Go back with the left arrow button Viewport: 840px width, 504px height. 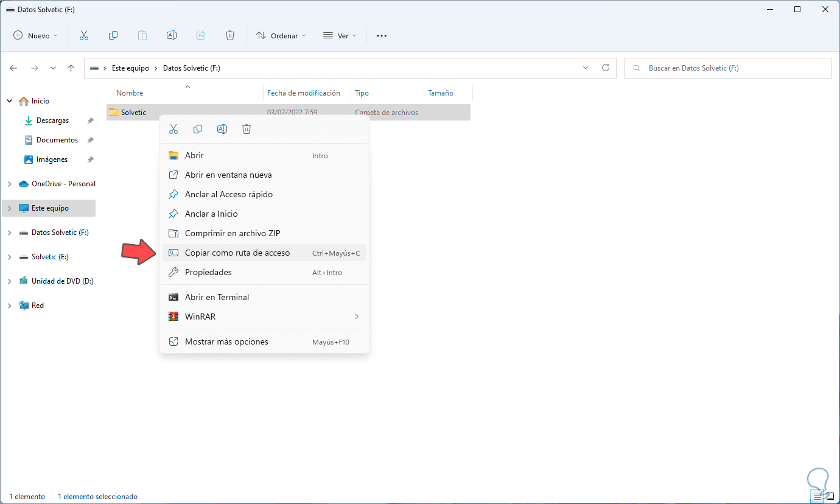[13, 68]
